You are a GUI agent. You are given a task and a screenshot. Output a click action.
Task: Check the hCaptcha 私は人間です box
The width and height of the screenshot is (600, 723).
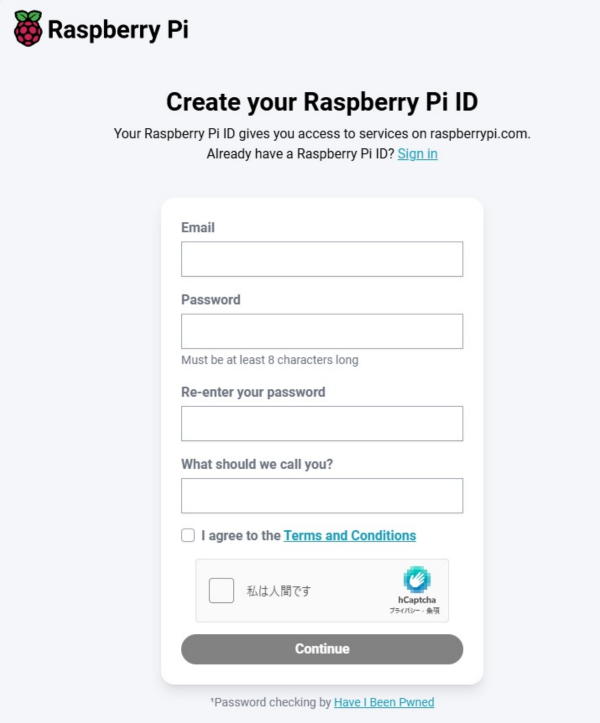click(221, 590)
